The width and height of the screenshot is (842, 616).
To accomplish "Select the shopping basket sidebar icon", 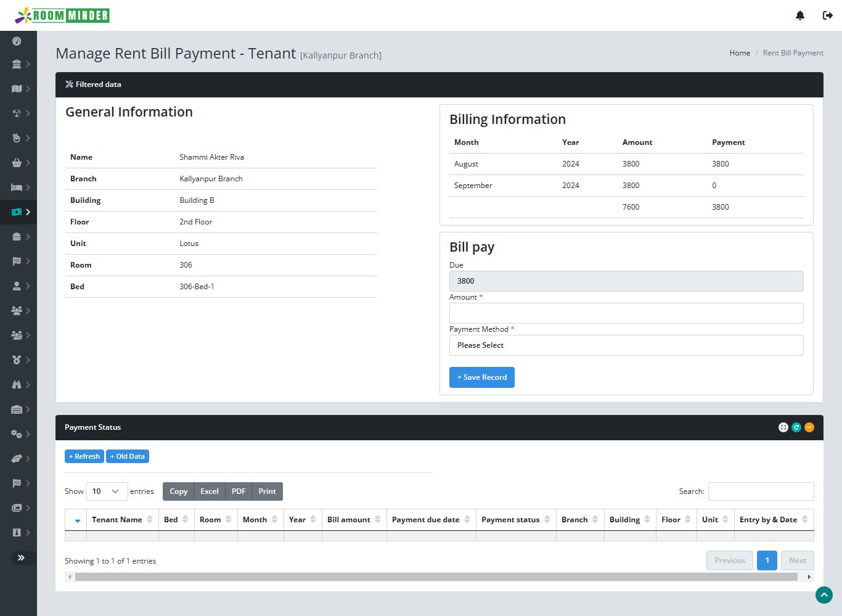I will pos(17,163).
